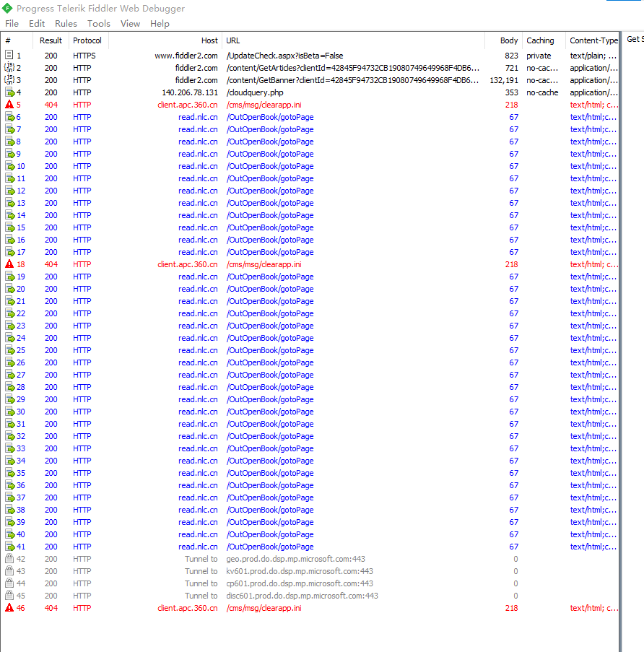This screenshot has width=644, height=652.
Task: Click the green arrow icon of session 24
Action: 9,338
